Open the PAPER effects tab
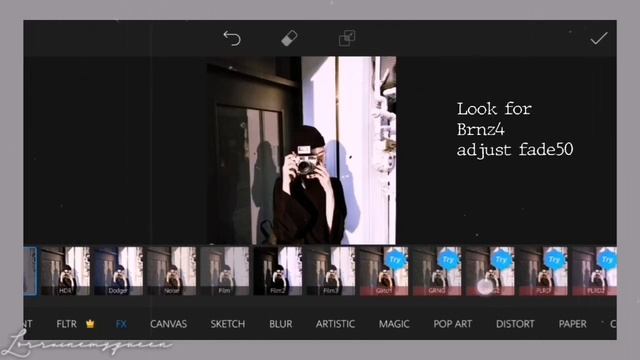 click(x=572, y=324)
